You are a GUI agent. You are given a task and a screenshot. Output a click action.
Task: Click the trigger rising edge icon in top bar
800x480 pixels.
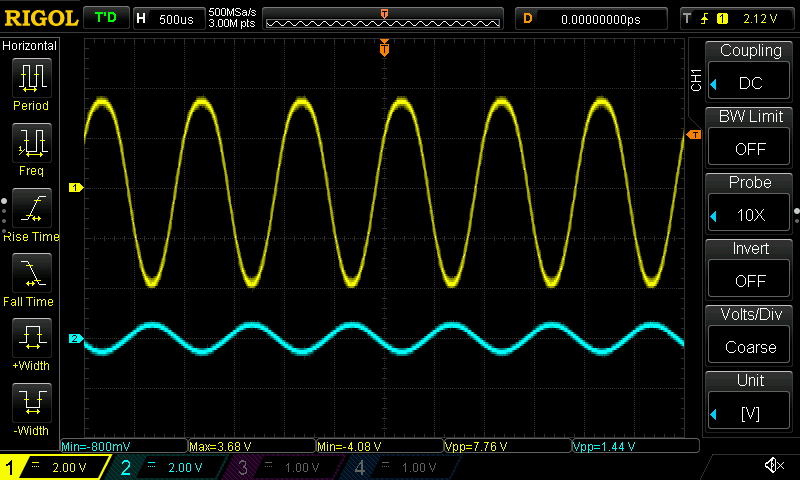coord(705,19)
